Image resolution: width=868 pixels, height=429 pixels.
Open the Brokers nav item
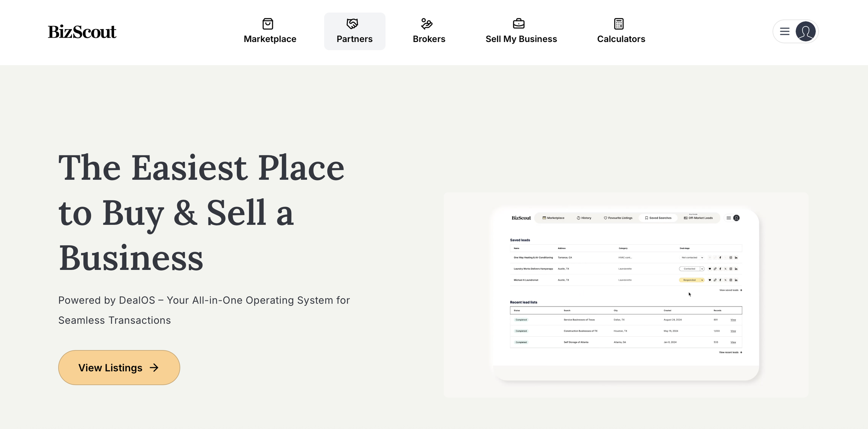pos(429,31)
